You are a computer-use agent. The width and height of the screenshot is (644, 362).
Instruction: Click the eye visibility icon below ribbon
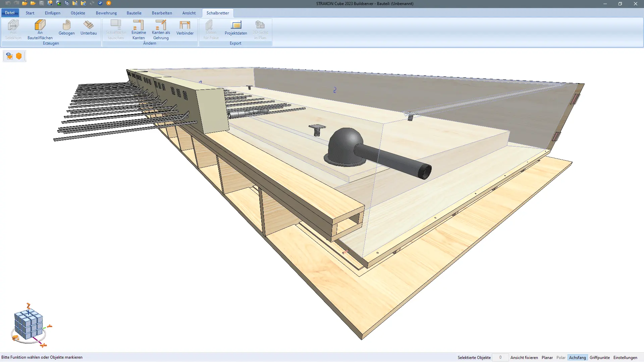pos(9,56)
